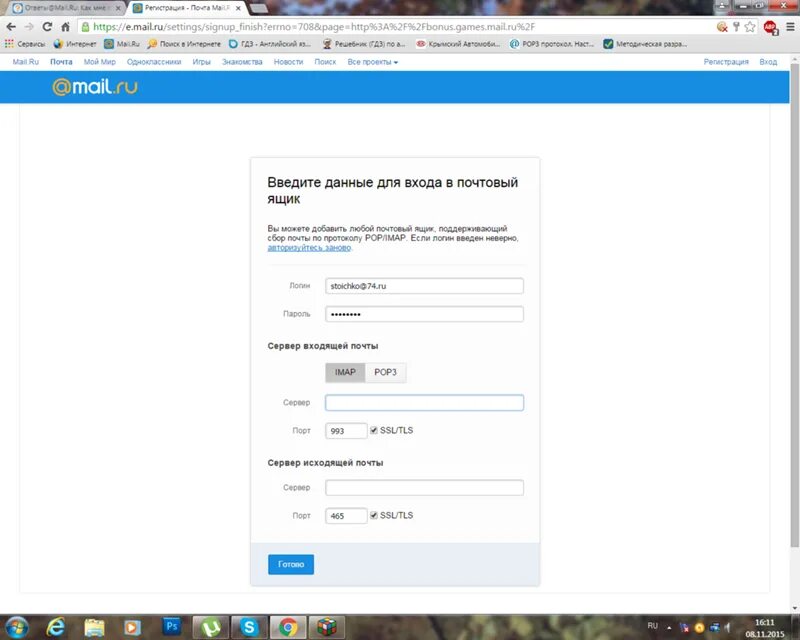The width and height of the screenshot is (800, 640).
Task: Open the Chrome hamburger menu
Action: (790, 27)
